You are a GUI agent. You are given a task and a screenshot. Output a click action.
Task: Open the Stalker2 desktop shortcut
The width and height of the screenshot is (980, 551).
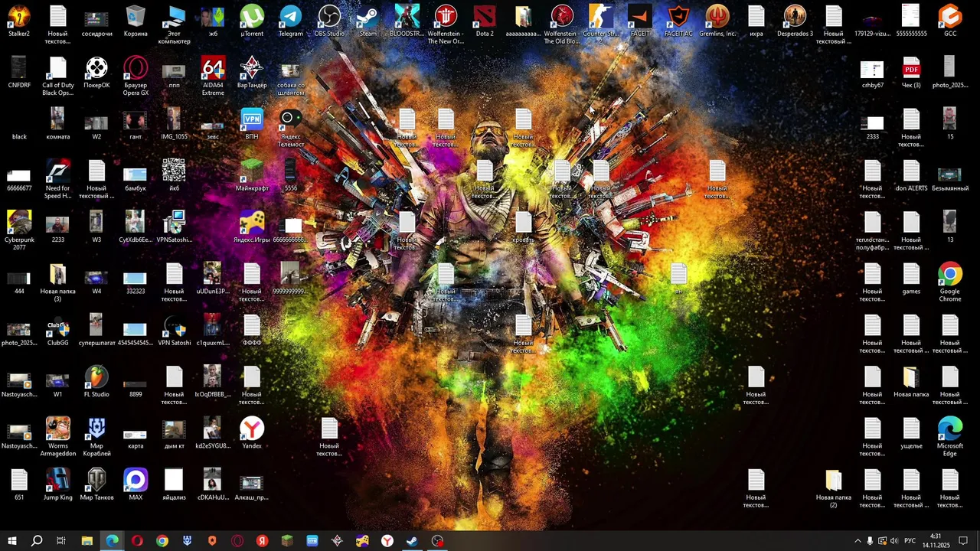[x=19, y=21]
